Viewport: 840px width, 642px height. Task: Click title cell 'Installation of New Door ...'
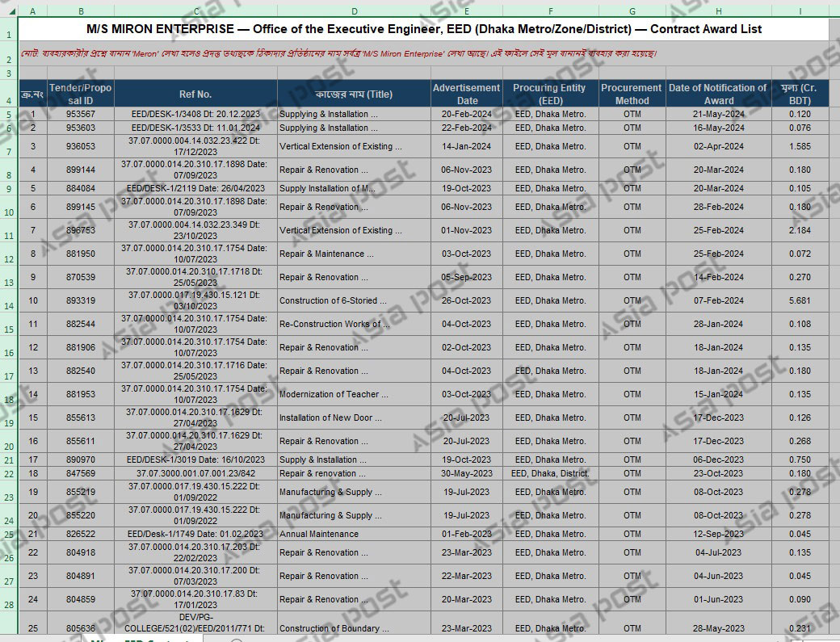[x=354, y=418]
